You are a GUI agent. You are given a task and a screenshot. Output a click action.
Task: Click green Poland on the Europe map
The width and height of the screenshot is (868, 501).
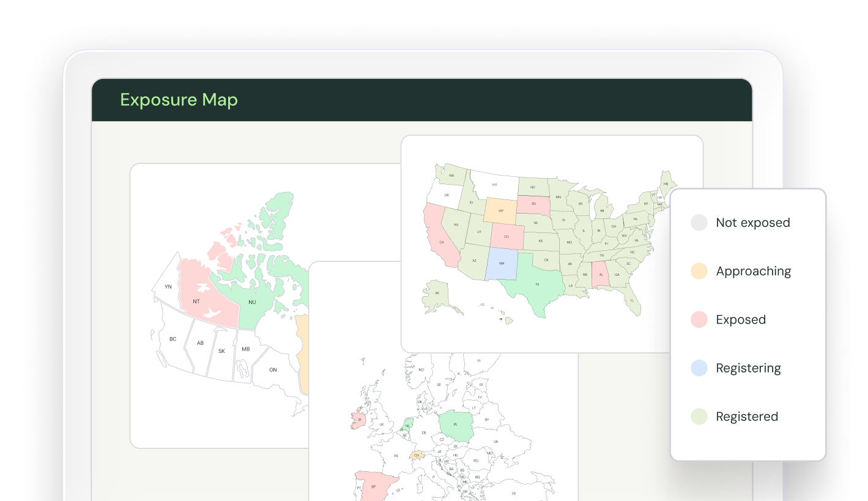(x=455, y=424)
